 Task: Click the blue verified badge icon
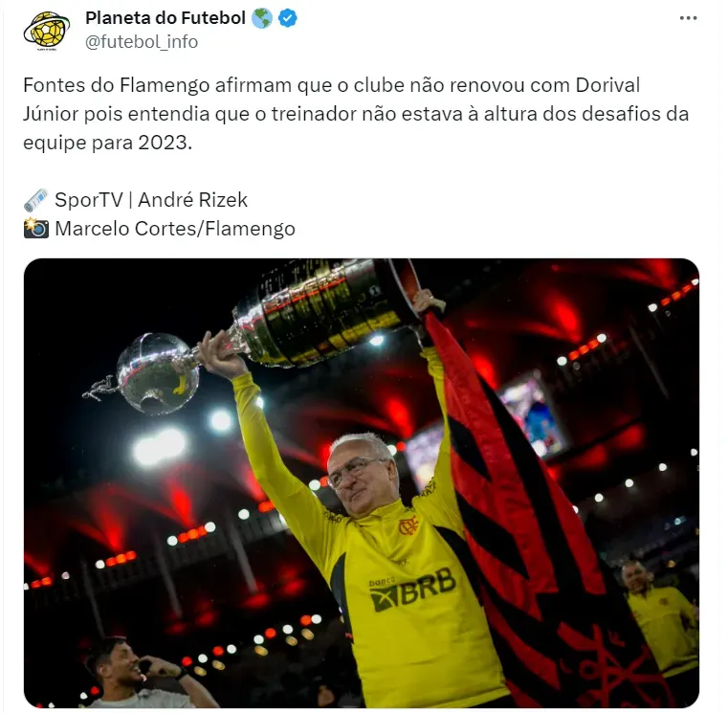tap(287, 18)
